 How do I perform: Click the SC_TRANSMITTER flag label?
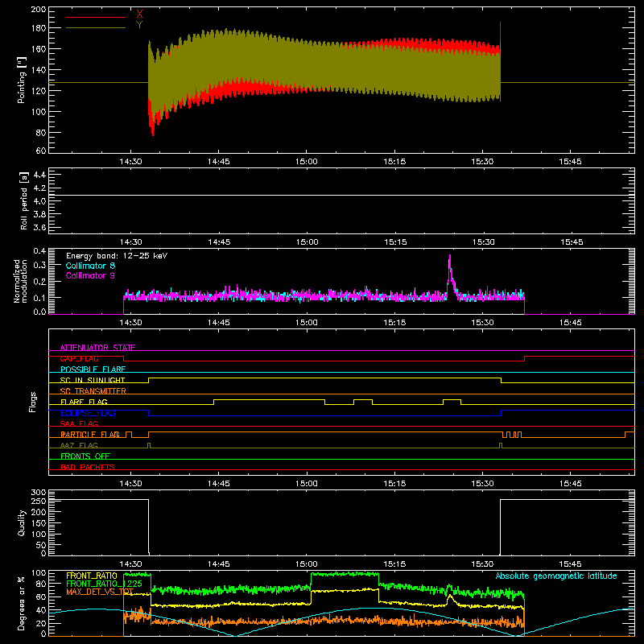point(93,391)
